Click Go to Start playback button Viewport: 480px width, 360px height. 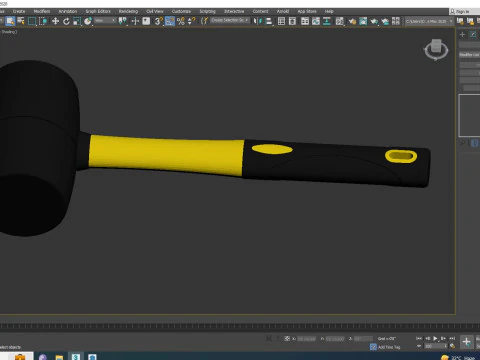click(x=419, y=338)
